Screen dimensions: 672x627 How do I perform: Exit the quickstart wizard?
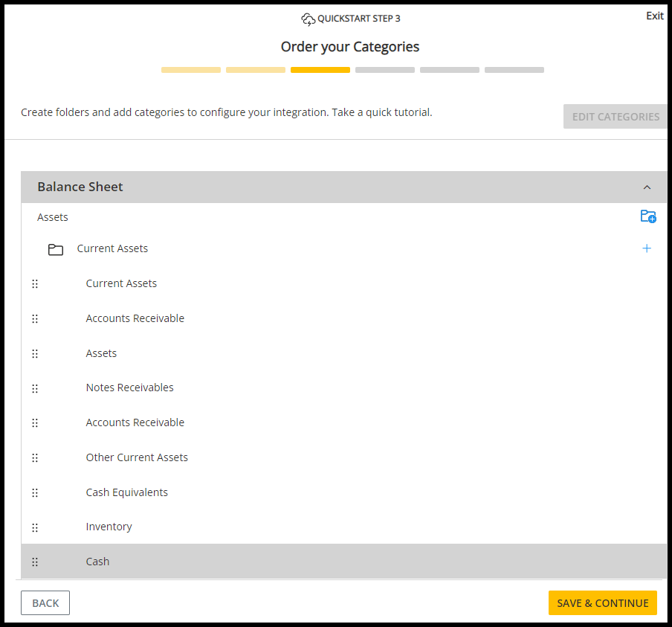coord(654,16)
